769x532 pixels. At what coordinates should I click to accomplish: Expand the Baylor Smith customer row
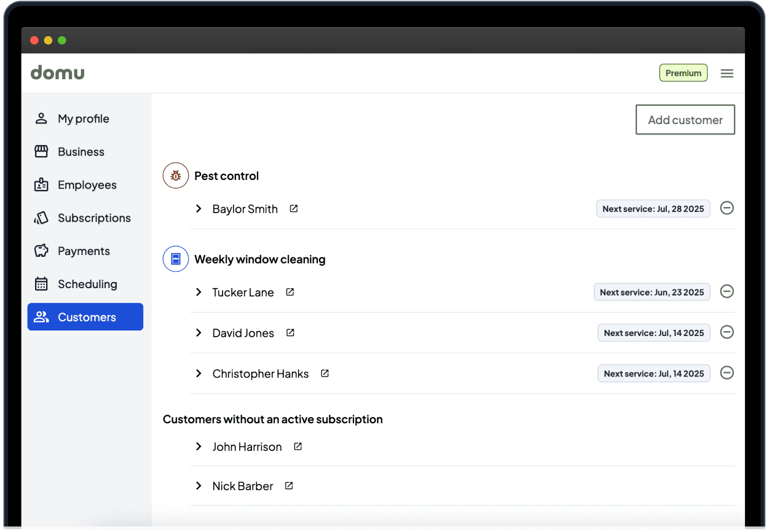point(199,209)
